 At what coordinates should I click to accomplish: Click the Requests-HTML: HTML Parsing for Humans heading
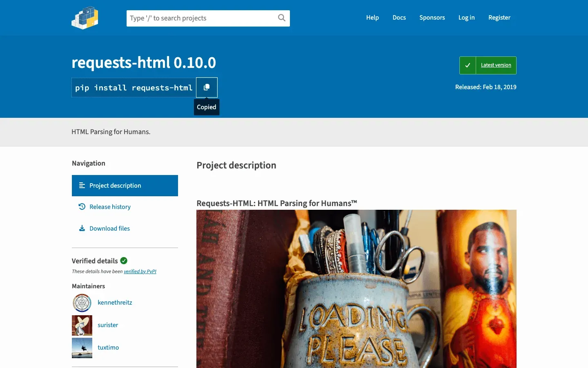[x=277, y=203]
